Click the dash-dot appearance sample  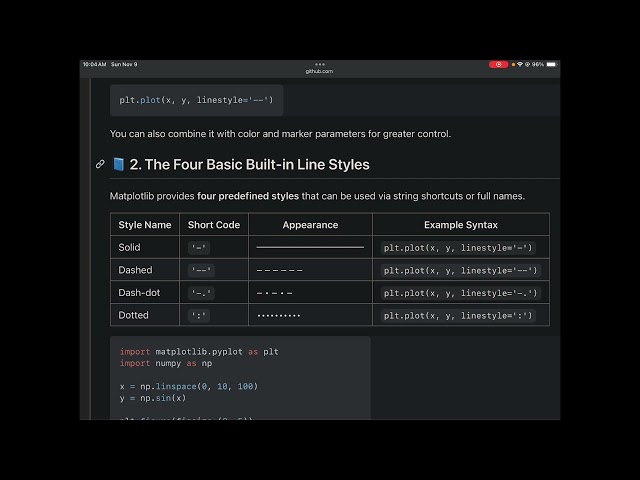coord(274,293)
